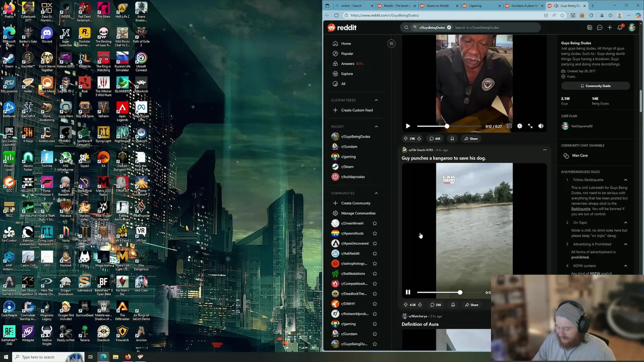Upvote the kangaroo post
The width and height of the screenshot is (644, 362).
[x=406, y=305]
